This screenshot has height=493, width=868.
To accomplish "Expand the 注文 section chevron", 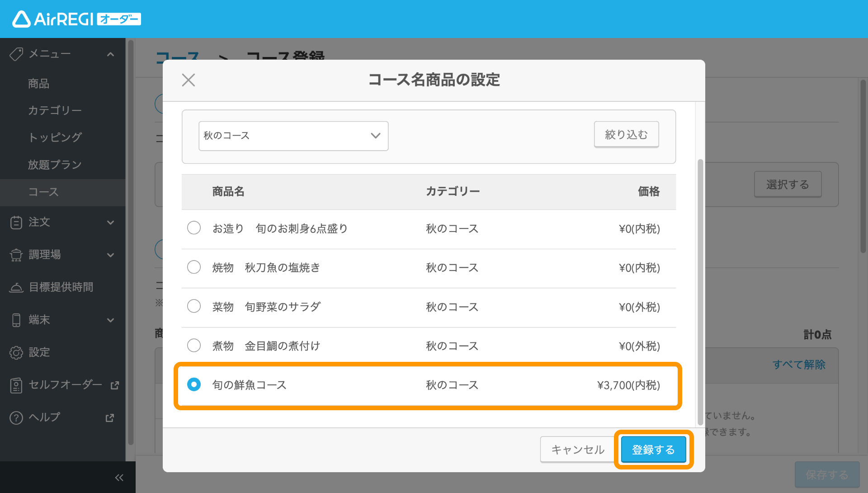I will tap(110, 222).
